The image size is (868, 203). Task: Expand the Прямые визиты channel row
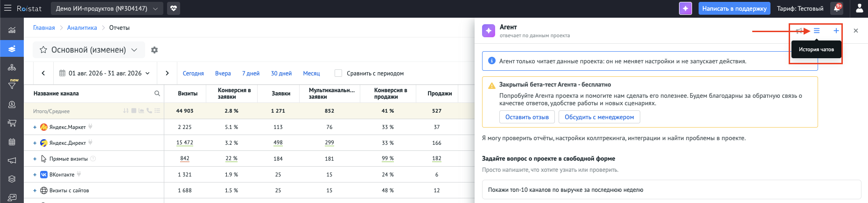click(x=35, y=159)
